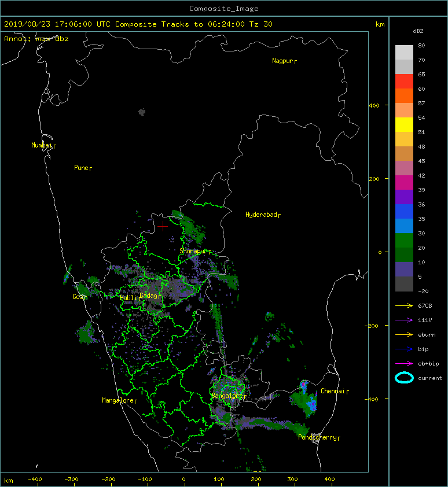Viewport: 448px width, 487px height.
Task: Click the orange 57 dBZ color swatch
Action: 404,95
